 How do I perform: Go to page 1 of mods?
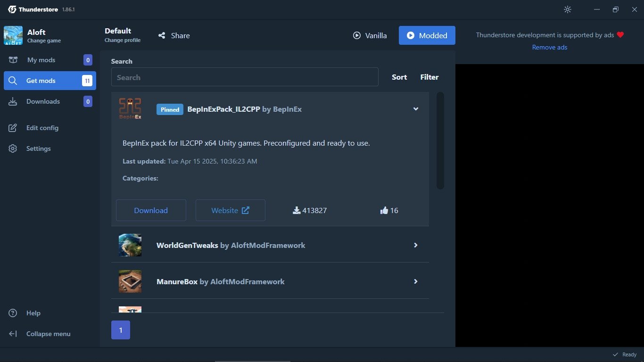pos(121,330)
